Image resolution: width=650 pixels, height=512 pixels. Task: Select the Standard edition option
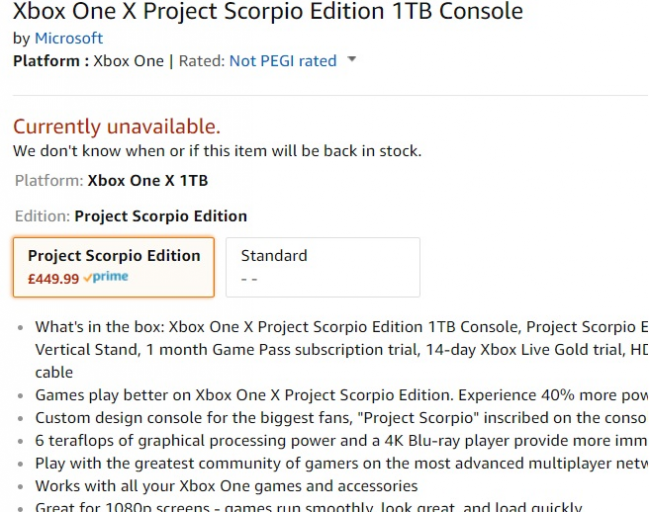[x=323, y=267]
